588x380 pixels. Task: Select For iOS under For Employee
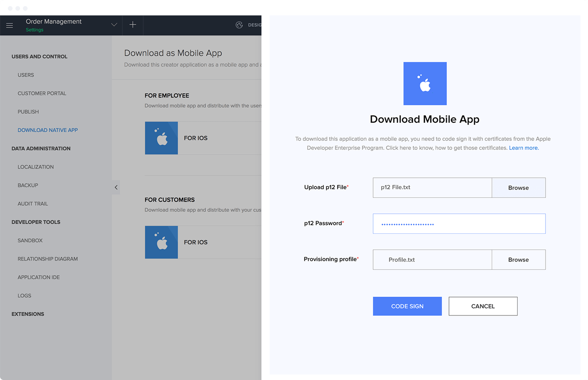tap(196, 138)
